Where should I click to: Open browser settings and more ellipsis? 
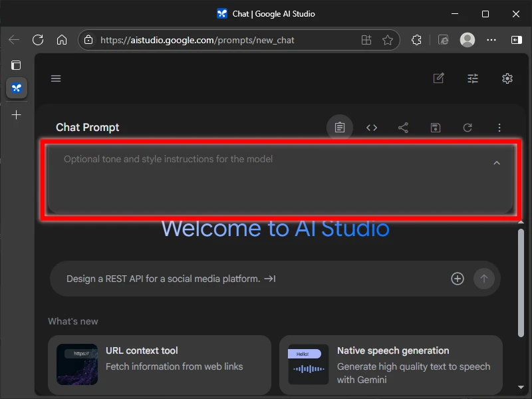tap(491, 40)
